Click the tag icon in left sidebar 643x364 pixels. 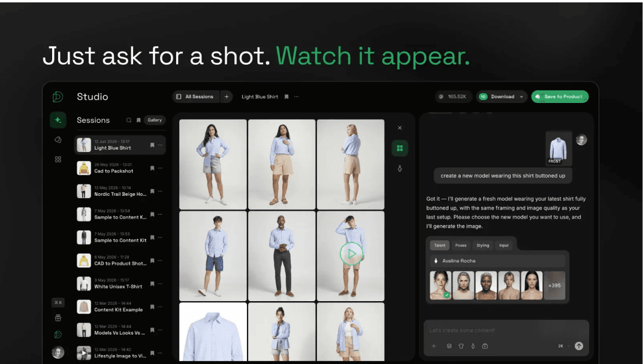pos(58,139)
